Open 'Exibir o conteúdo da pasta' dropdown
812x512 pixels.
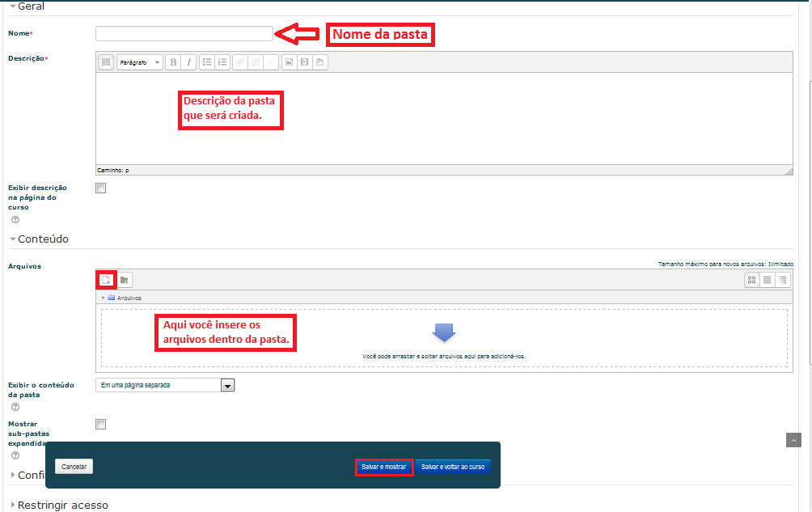click(165, 386)
